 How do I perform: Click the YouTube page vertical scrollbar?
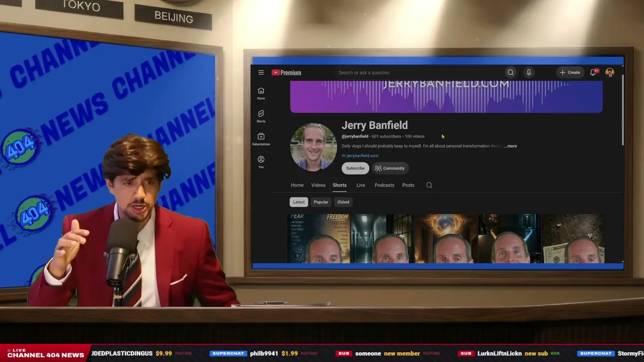(x=622, y=111)
